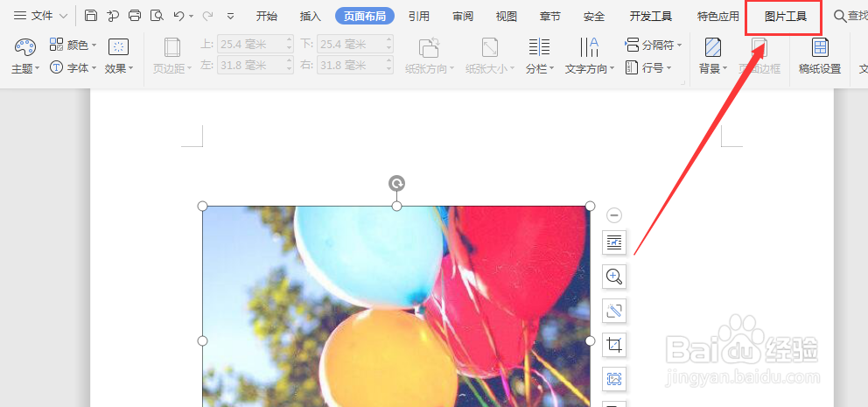Collapse the floating image toolbar with minus button
The height and width of the screenshot is (407, 868).
coord(614,214)
